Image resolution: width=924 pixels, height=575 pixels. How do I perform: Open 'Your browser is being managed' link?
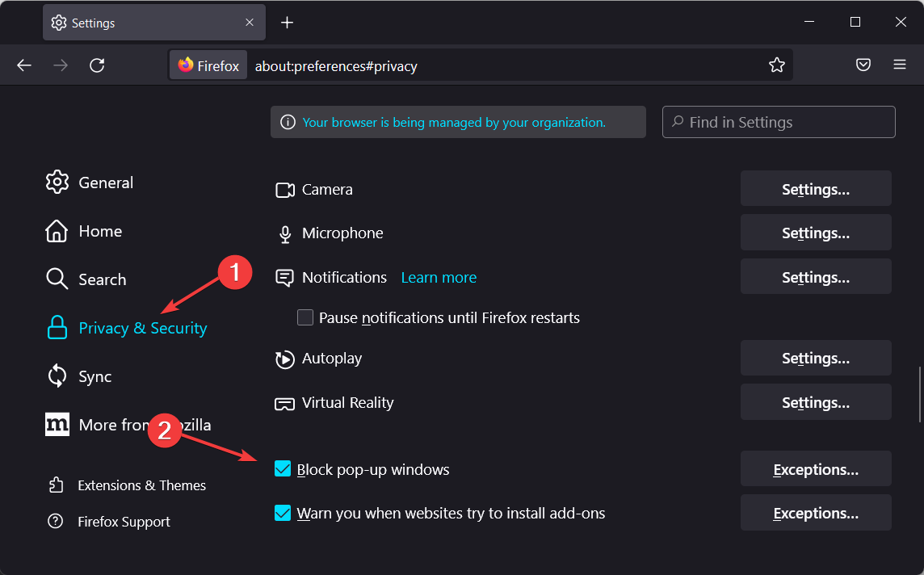point(454,122)
